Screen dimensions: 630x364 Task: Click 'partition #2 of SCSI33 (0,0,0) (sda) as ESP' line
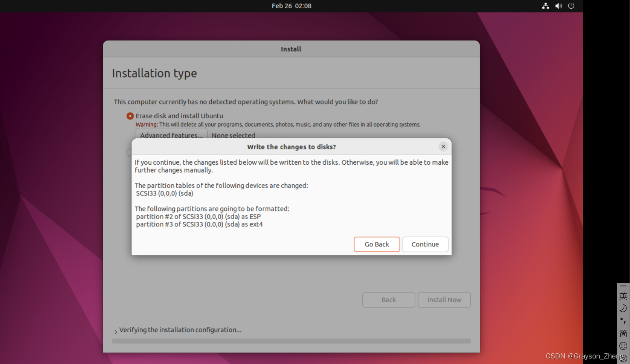198,217
